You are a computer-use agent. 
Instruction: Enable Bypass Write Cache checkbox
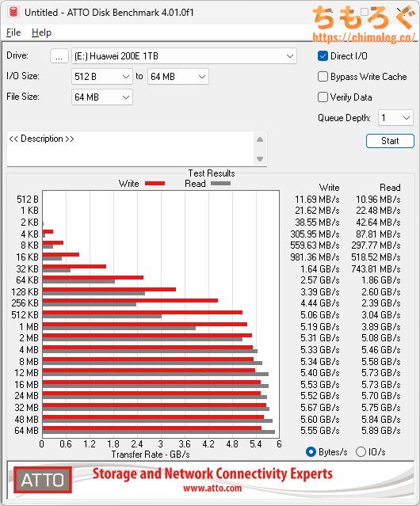click(323, 77)
